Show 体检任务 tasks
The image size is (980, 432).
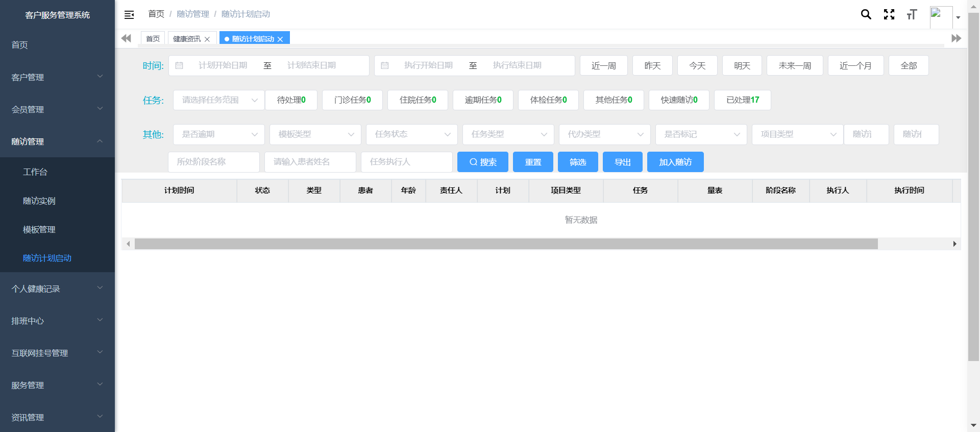(548, 100)
